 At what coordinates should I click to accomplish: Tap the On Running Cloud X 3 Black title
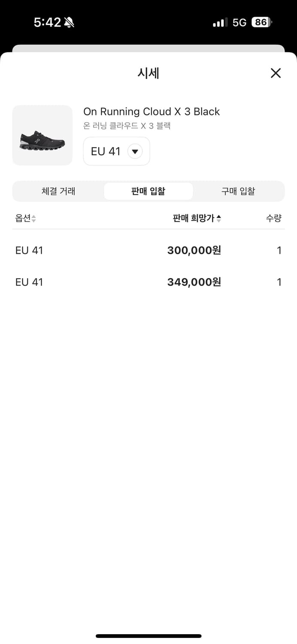(152, 112)
